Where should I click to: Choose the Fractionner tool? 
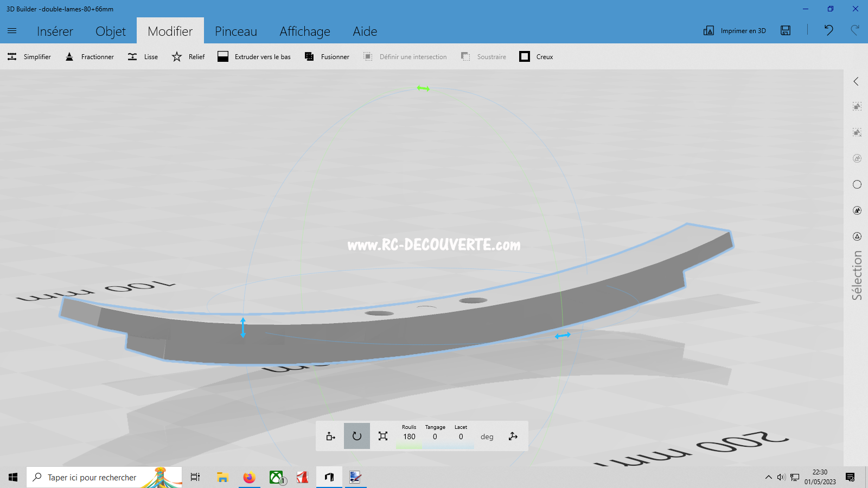(x=90, y=56)
